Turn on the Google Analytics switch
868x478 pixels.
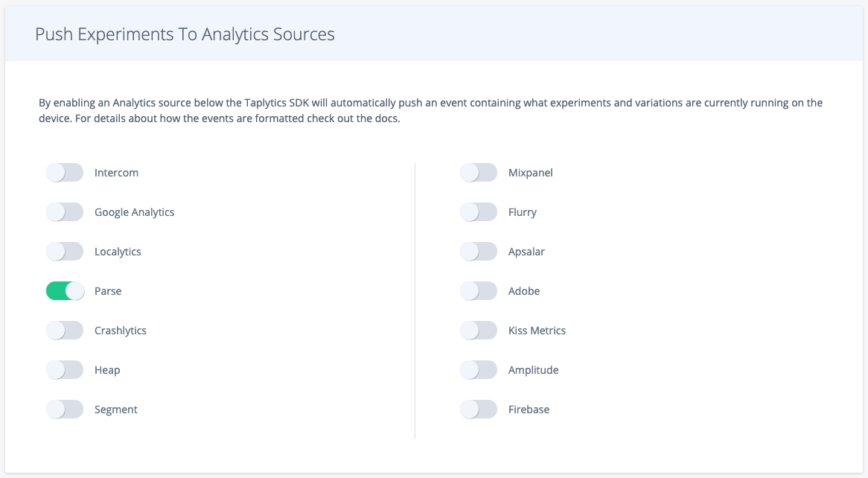click(x=65, y=212)
